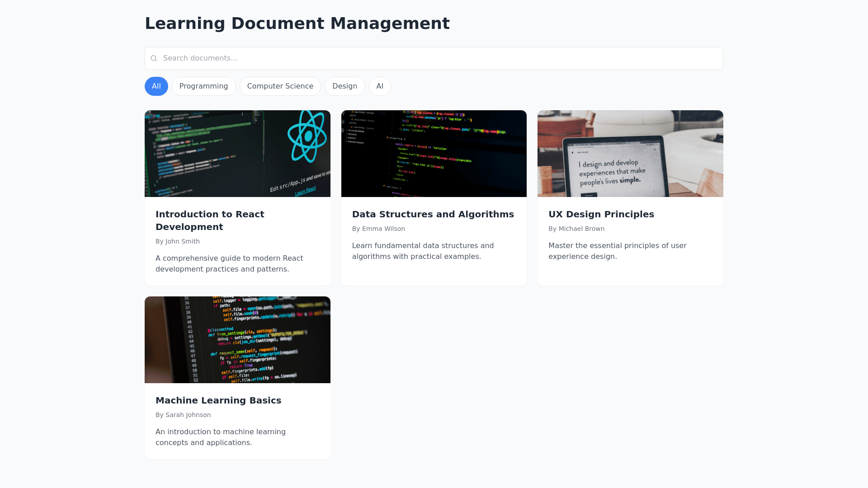This screenshot has height=488, width=868.
Task: Open Introduction to React Development title
Action: pyautogui.click(x=210, y=221)
